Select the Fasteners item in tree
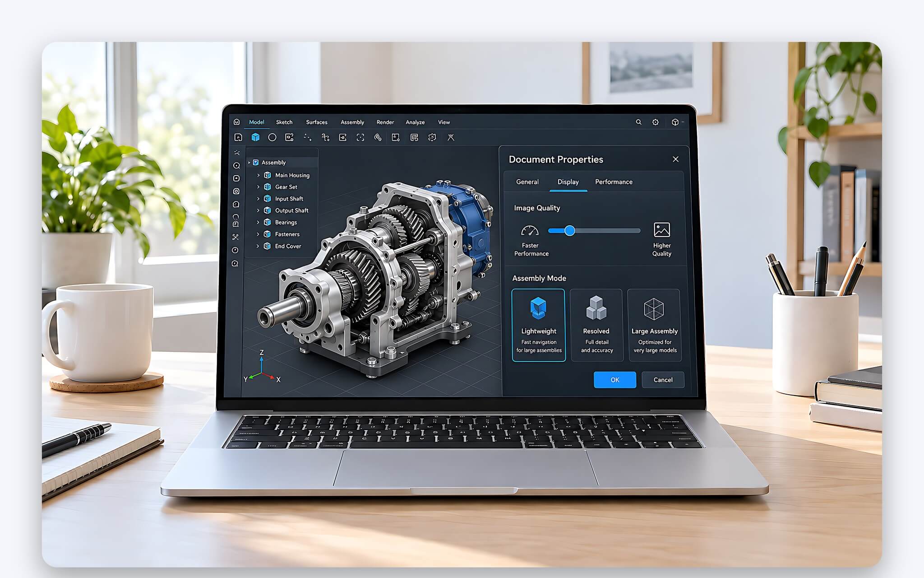This screenshot has height=578, width=924. point(287,234)
